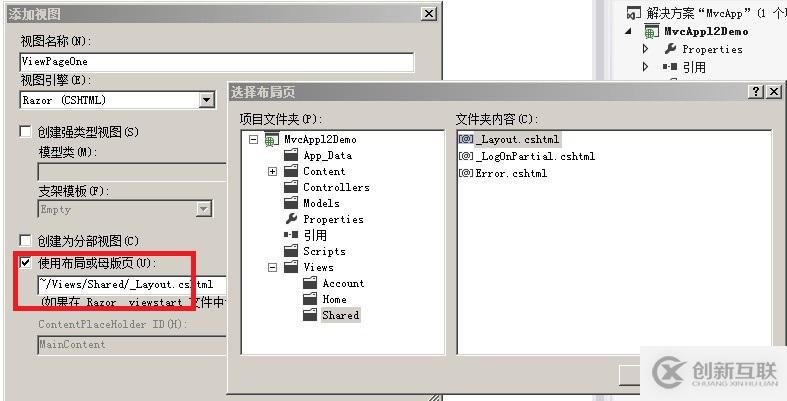787x401 pixels.
Task: Open the 支架模板 Empty dropdown
Action: pyautogui.click(x=203, y=209)
